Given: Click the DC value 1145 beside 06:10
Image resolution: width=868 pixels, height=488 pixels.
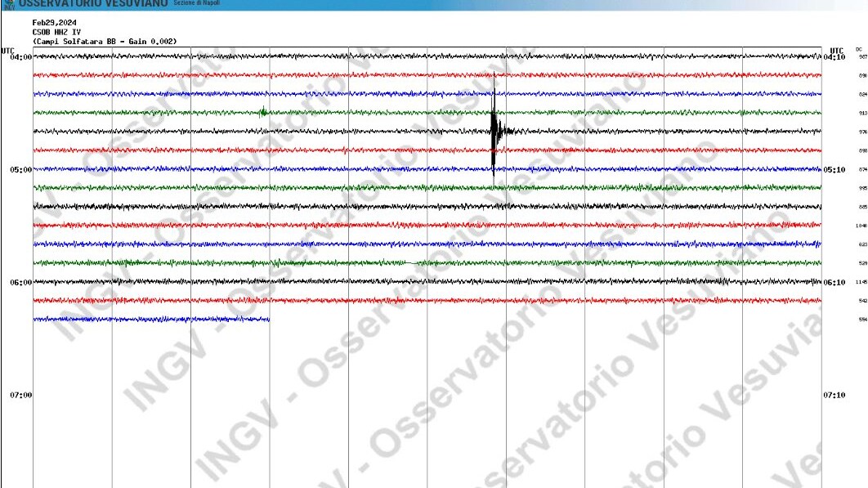Looking at the screenshot, I should [861, 282].
